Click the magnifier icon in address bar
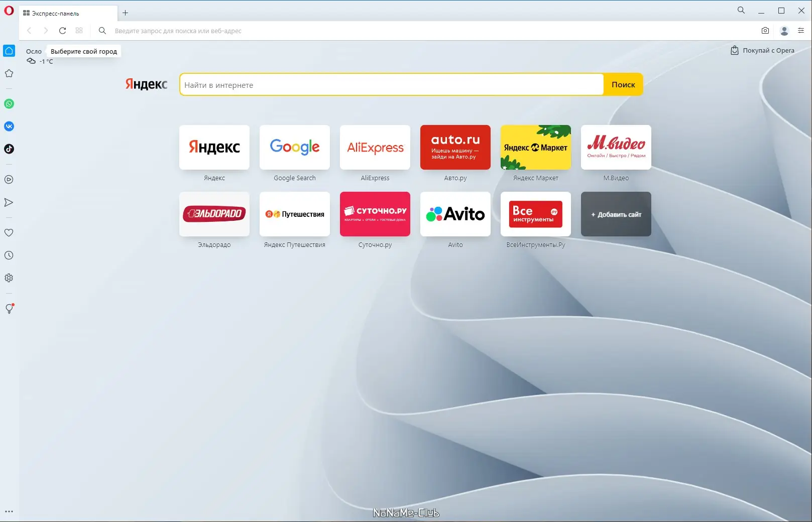 pos(102,31)
